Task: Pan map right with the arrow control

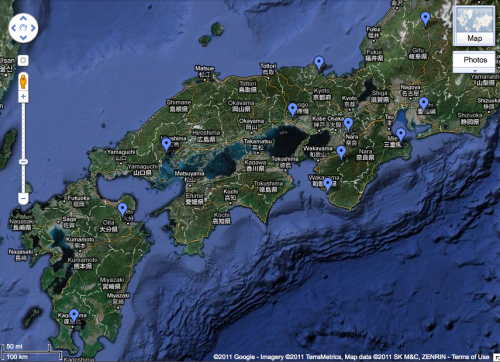Action: [x=33, y=28]
